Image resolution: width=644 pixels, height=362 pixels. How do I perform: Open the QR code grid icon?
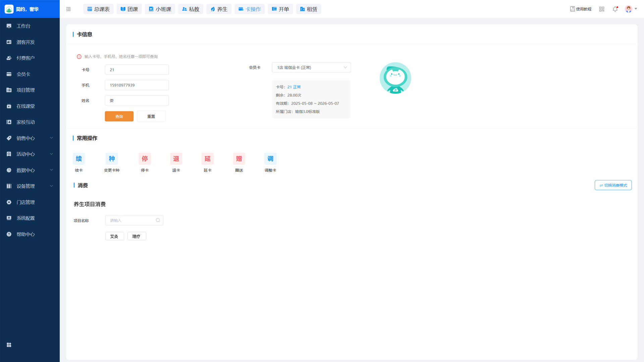click(x=602, y=9)
